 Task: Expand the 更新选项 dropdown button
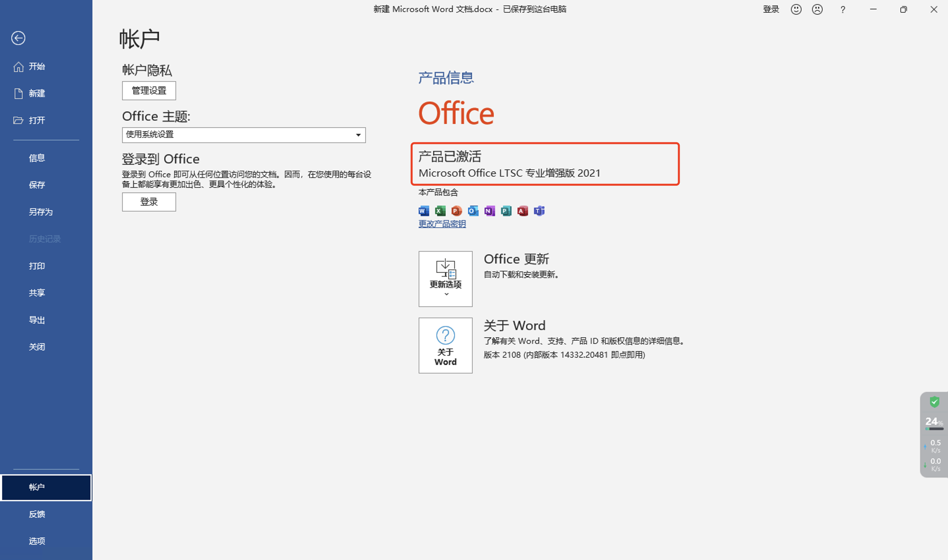[x=446, y=279]
